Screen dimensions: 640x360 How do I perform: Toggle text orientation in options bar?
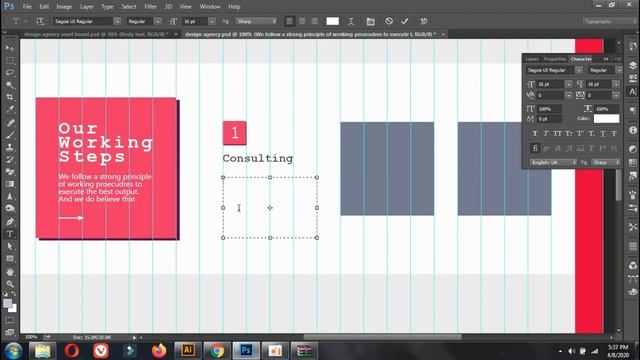coord(40,21)
